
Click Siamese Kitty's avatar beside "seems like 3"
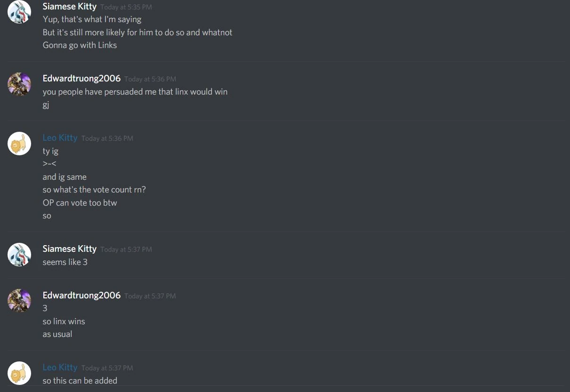click(19, 255)
